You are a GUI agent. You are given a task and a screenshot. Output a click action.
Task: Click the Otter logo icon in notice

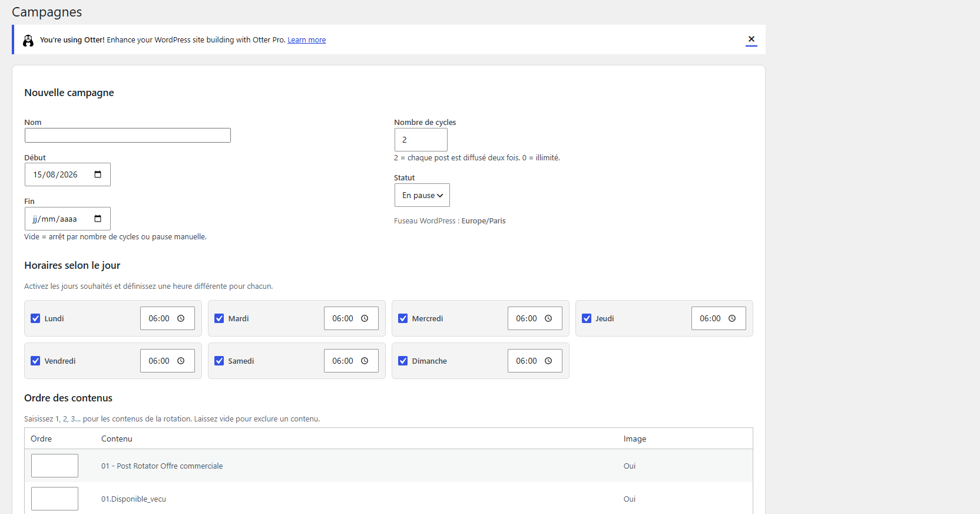(28, 40)
